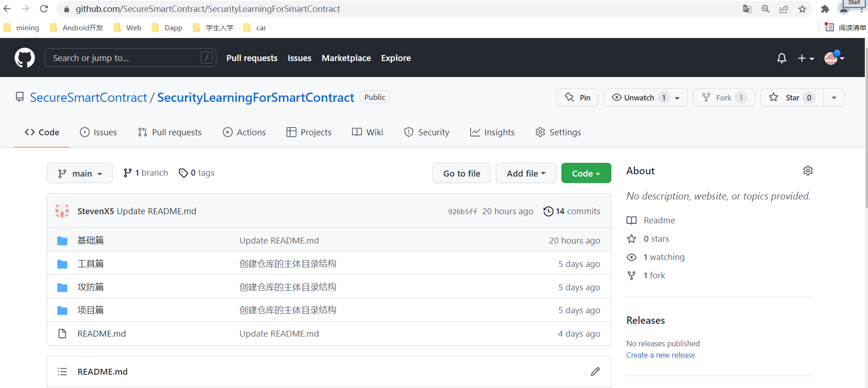Screen dimensions: 868x388
Task: Open Pull requests in top navigation
Action: 252,58
